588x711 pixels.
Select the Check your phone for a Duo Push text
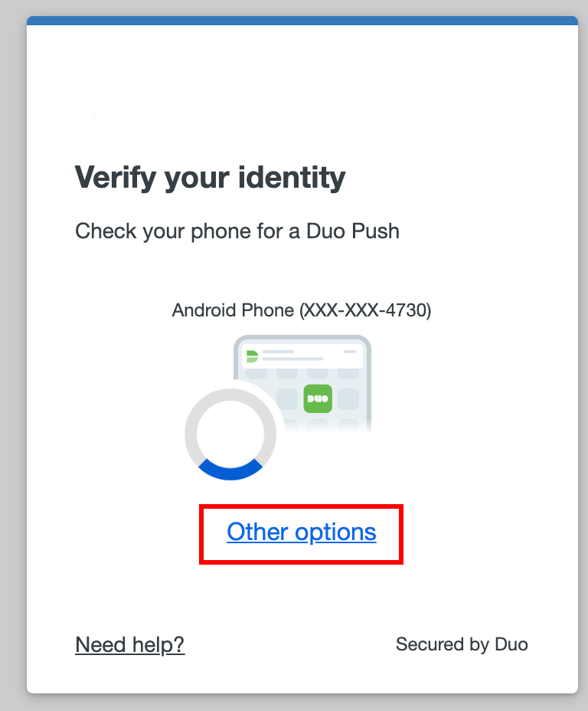click(237, 231)
